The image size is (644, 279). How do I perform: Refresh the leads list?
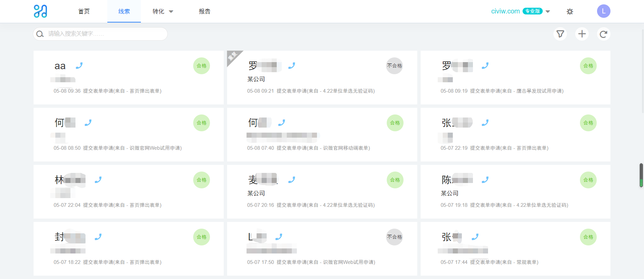pos(603,34)
